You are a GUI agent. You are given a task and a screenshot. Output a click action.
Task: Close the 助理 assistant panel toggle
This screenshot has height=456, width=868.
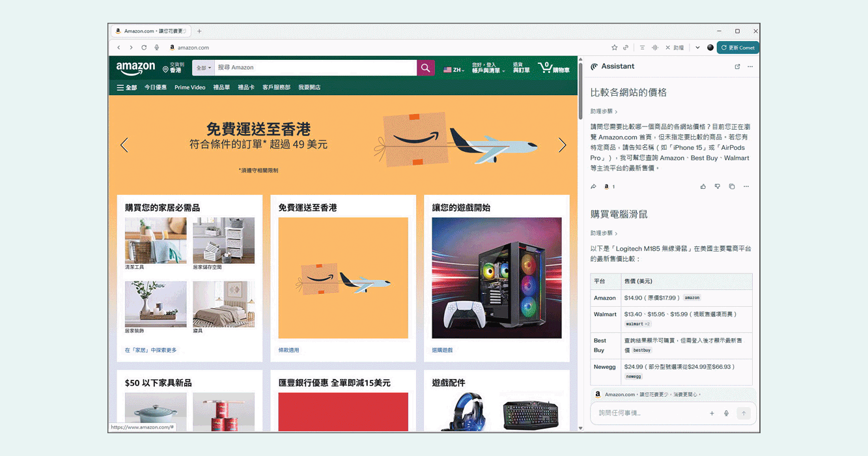675,48
